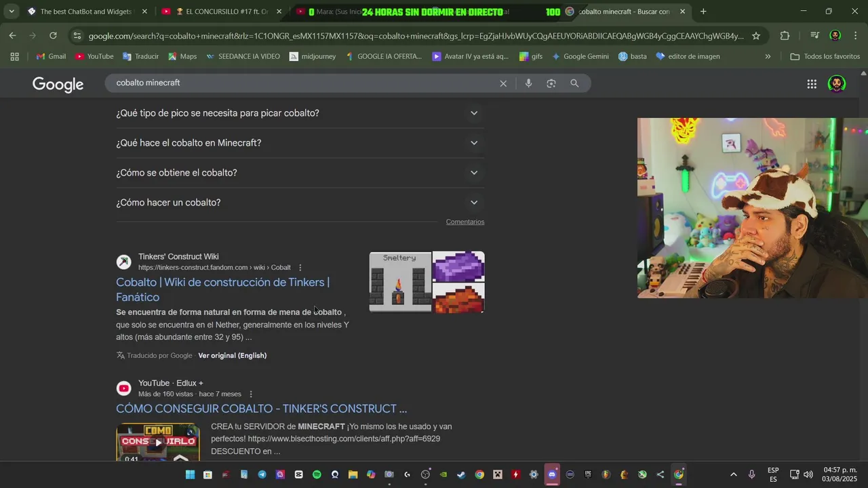Image resolution: width=868 pixels, height=488 pixels.
Task: Switch to 'EL CONCURSILLO #17' tab
Action: pos(221,12)
